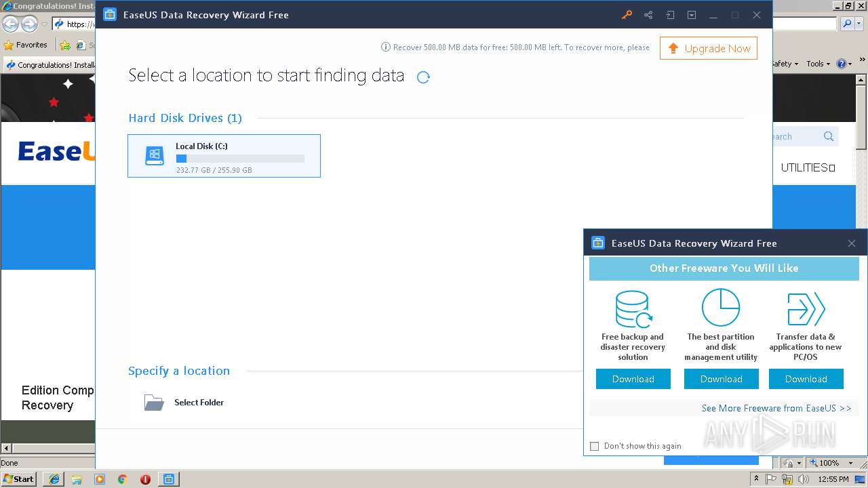This screenshot has width=868, height=488.
Task: Click the taskbar clock 12:55 PM
Action: tap(833, 479)
